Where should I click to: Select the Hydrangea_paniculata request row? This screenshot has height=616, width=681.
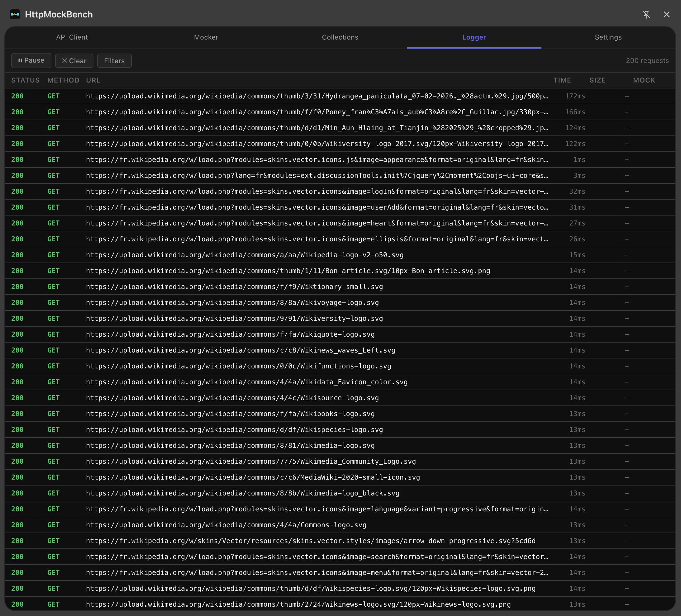340,96
